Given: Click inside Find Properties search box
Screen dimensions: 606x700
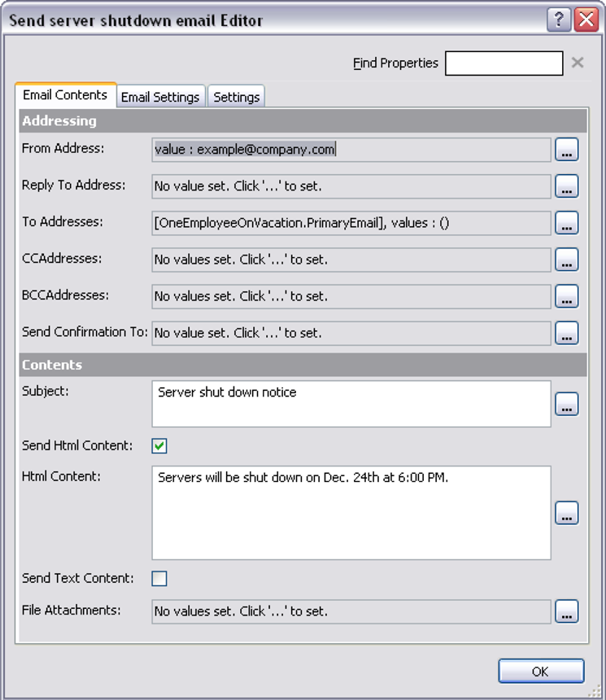Looking at the screenshot, I should coord(504,63).
